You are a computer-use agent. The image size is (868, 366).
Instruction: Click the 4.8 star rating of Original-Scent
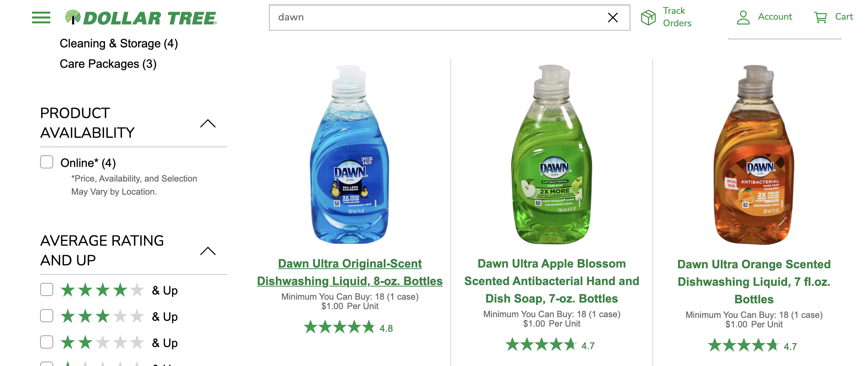(348, 327)
